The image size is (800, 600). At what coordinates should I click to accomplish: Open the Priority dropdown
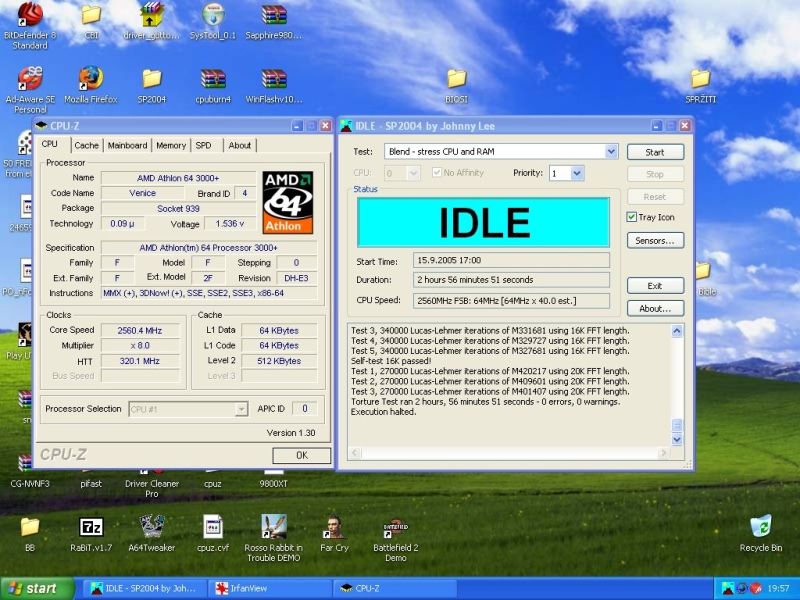(x=577, y=173)
